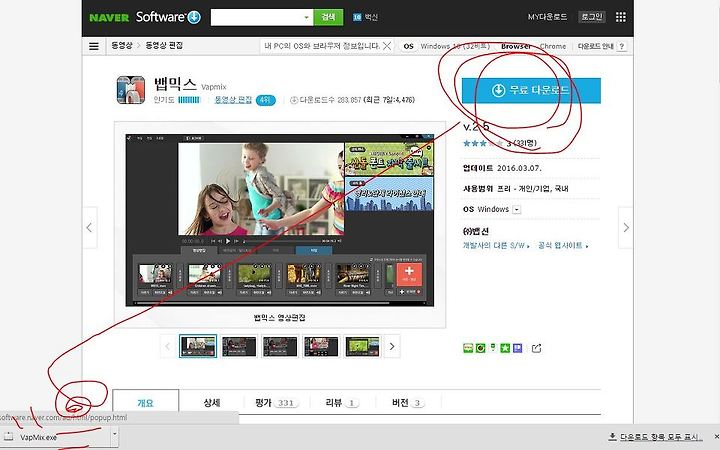This screenshot has height=450, width=720.
Task: Open downloaded VapMix.exe in download bar
Action: 55,437
